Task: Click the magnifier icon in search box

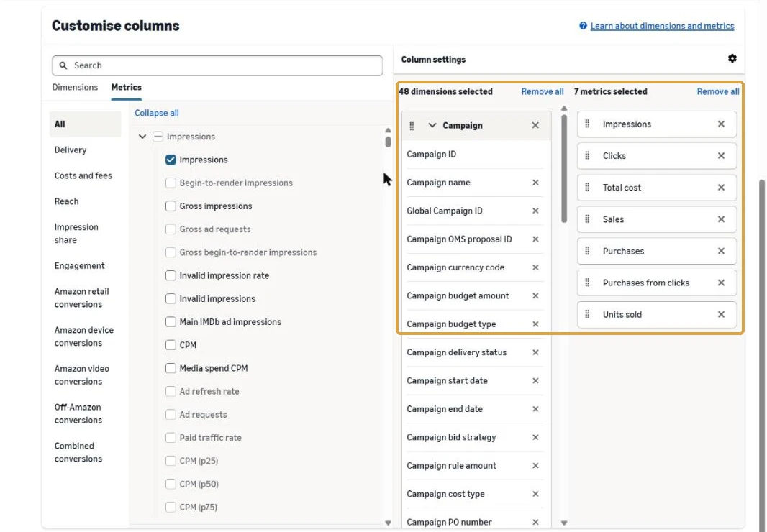Action: click(x=63, y=65)
